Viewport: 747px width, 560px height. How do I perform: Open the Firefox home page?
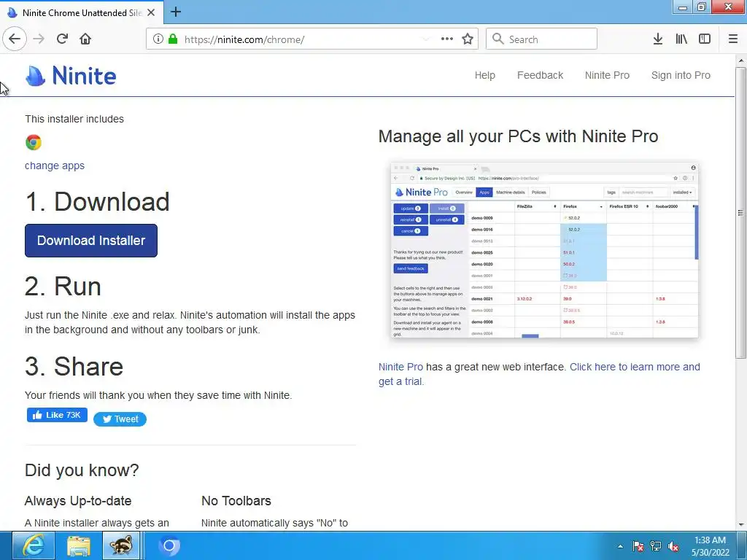point(85,39)
